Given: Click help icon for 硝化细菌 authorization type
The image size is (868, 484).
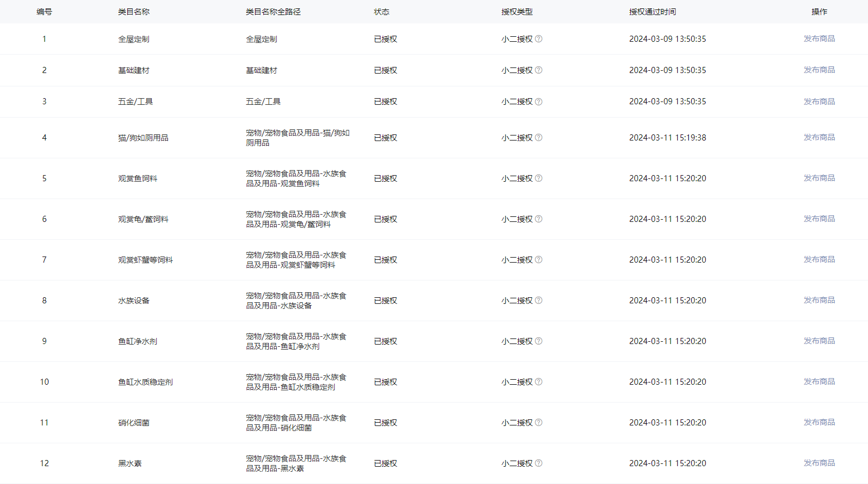Looking at the screenshot, I should [538, 423].
